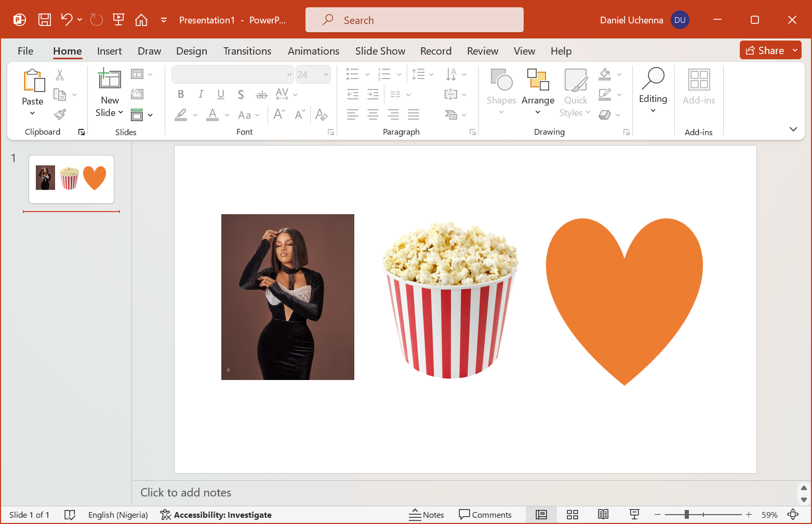
Task: Click the Undo arrow icon
Action: pos(66,20)
